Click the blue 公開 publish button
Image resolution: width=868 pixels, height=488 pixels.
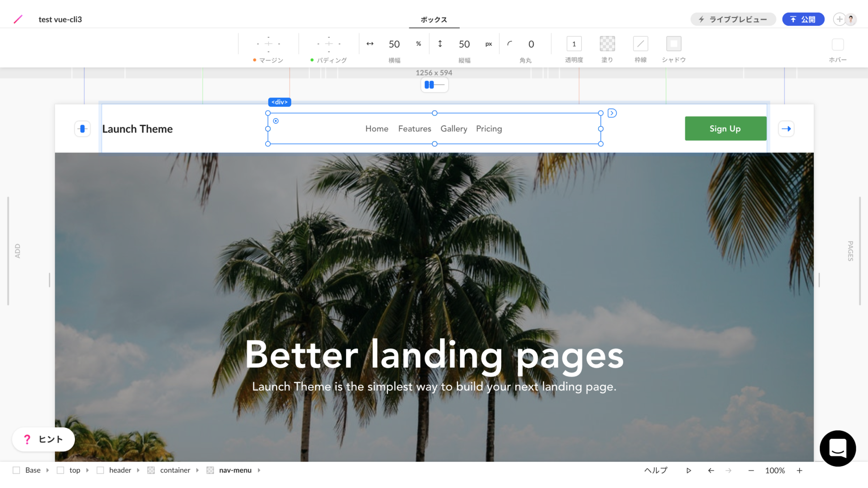click(x=803, y=19)
